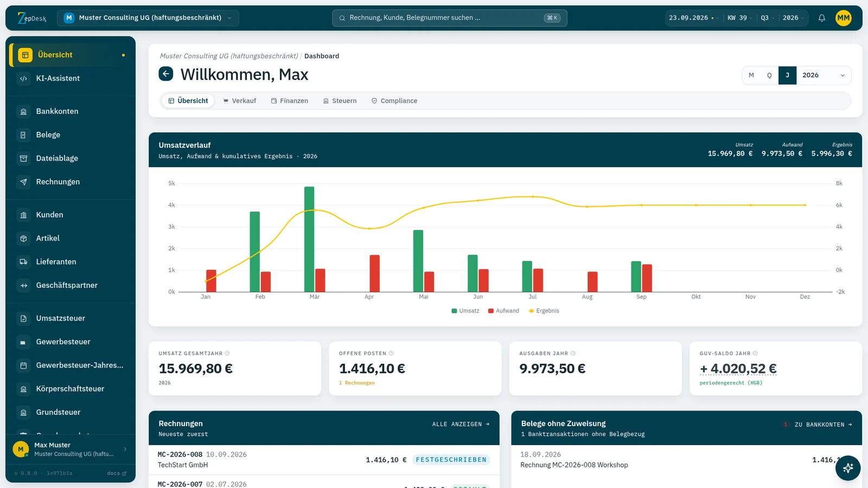Select the M monthly period toggle
Image resolution: width=868 pixels, height=488 pixels.
[x=751, y=75]
